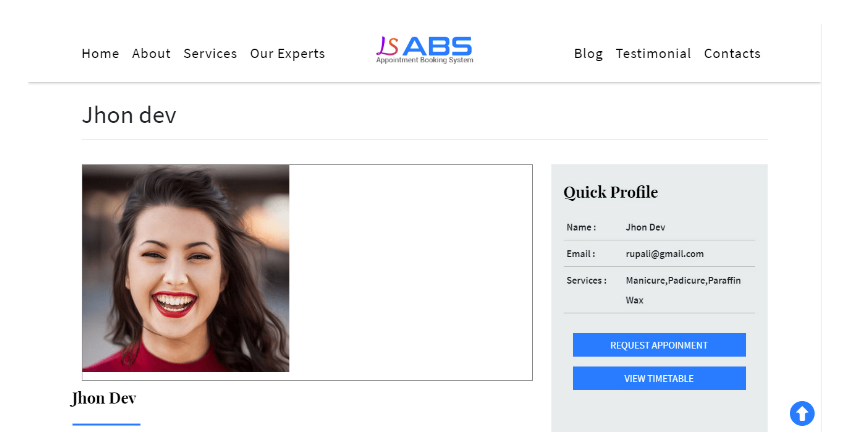Open the Home menu item
This screenshot has height=441, width=851.
(100, 54)
